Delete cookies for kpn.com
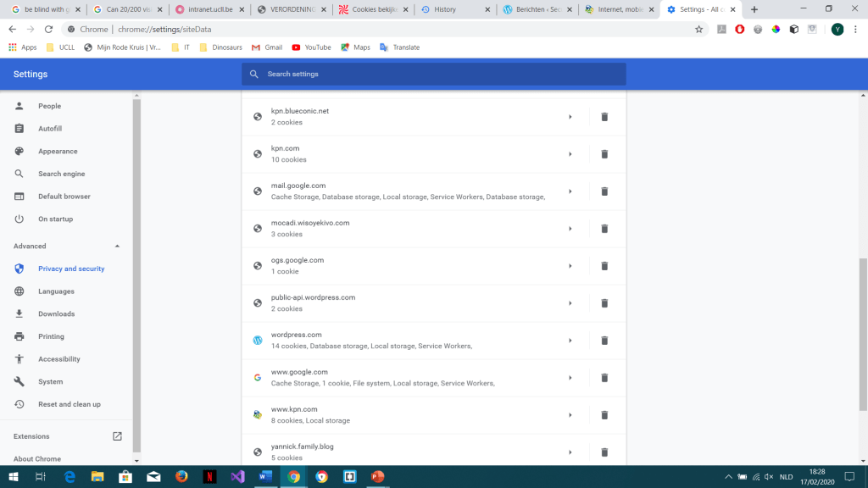 pyautogui.click(x=604, y=154)
